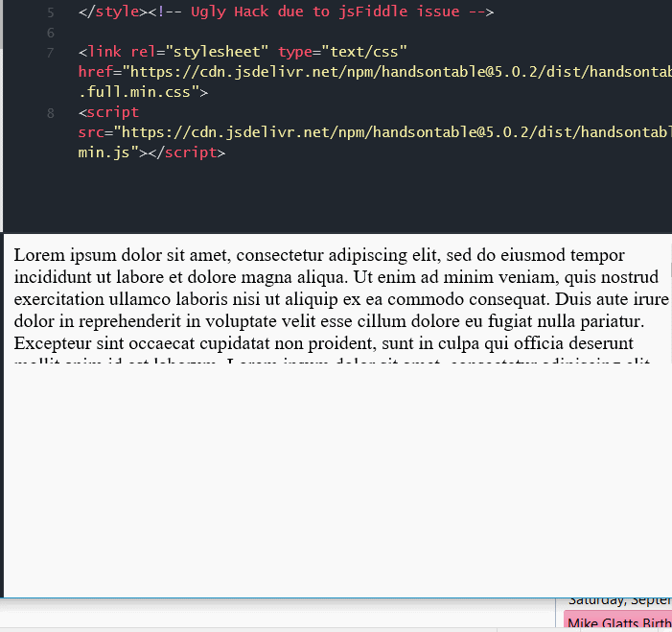Click the 'incididunt ut labore et dolore' line
This screenshot has height=632, width=672.
(x=336, y=277)
